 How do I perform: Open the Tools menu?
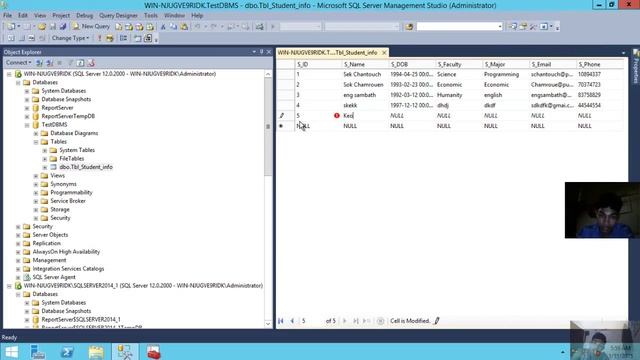(x=151, y=16)
